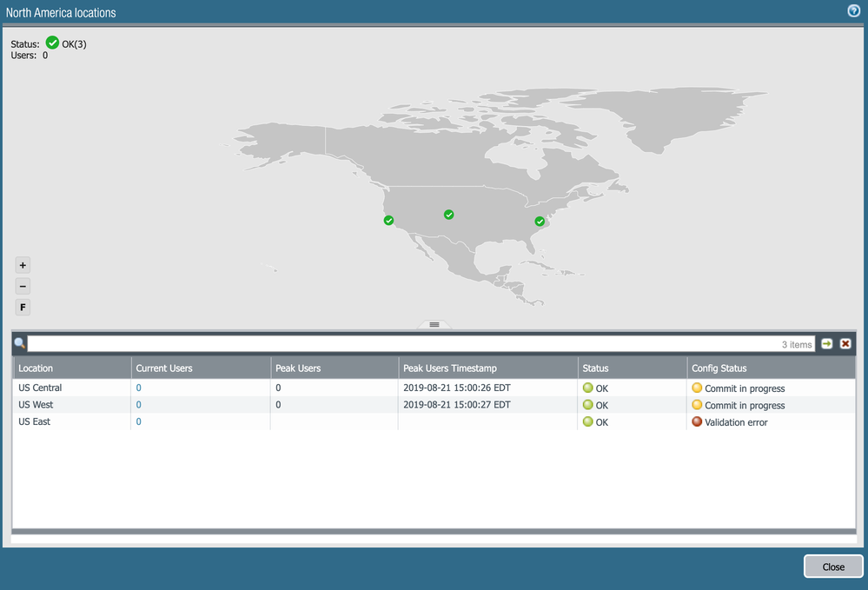Apply the search filter green arrow
Image resolution: width=868 pixels, height=590 pixels.
827,344
